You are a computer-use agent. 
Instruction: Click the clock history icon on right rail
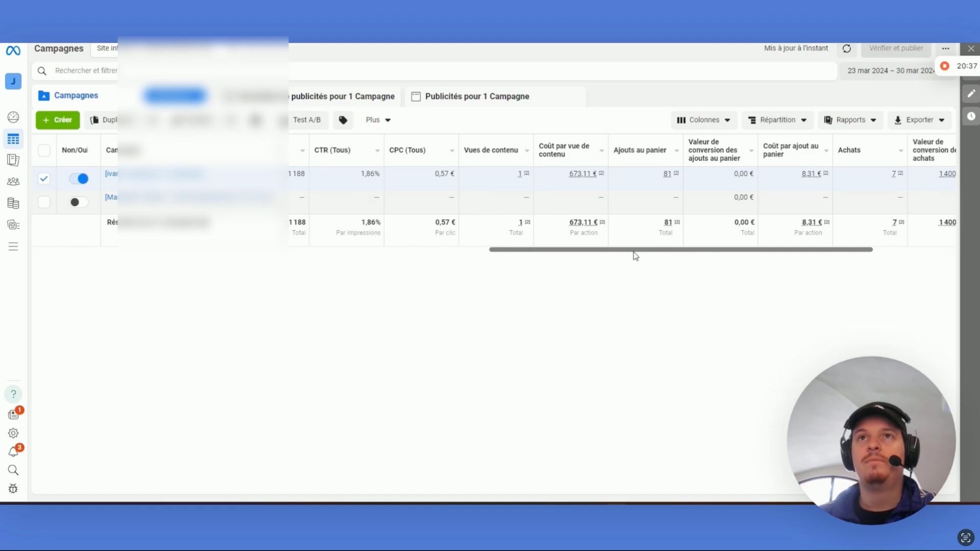point(971,116)
